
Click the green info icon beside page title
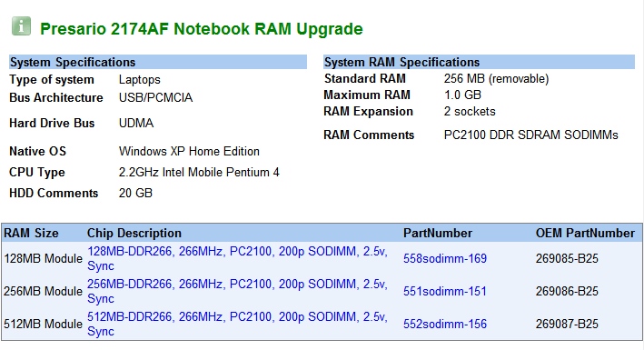[x=21, y=26]
